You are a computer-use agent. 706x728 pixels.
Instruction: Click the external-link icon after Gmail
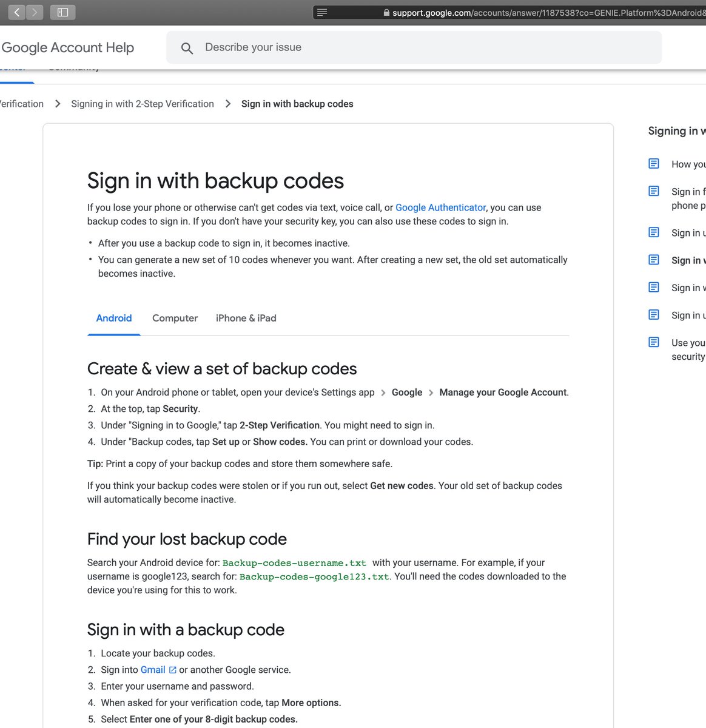tap(172, 670)
